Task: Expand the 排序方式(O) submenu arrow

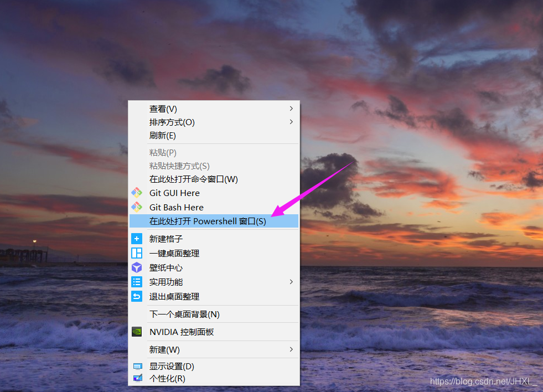Action: pos(291,122)
